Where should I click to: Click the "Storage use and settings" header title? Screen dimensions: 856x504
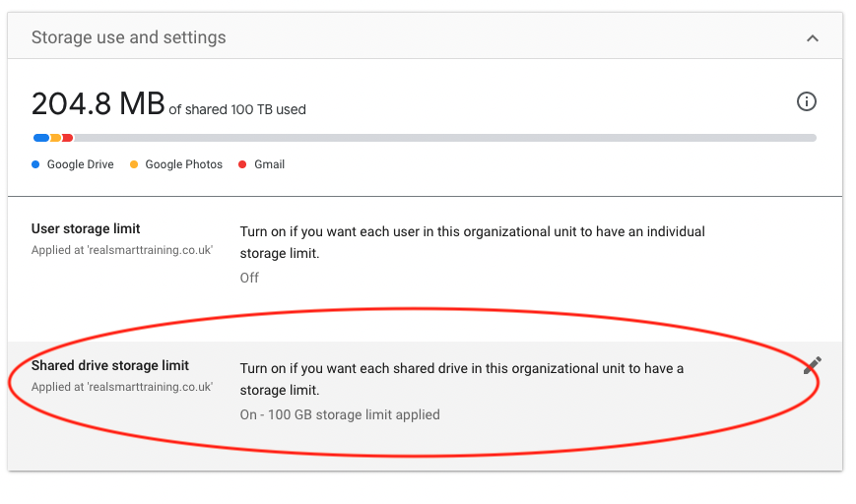coord(128,37)
